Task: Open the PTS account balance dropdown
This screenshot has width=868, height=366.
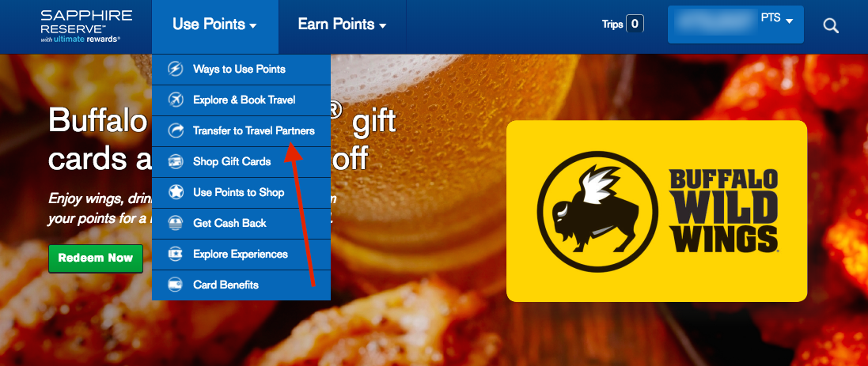Action: pyautogui.click(x=735, y=25)
